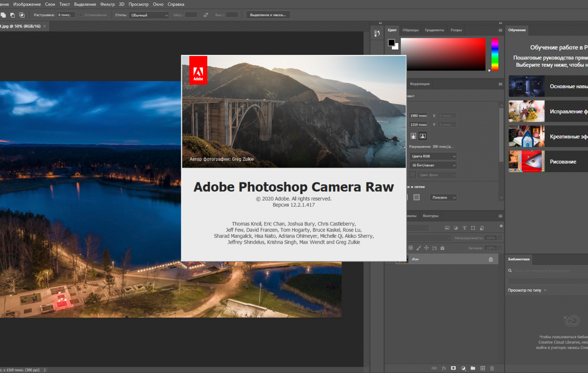The width and height of the screenshot is (588, 373).
Task: Set portrait canvas orientation icon
Action: 413,136
